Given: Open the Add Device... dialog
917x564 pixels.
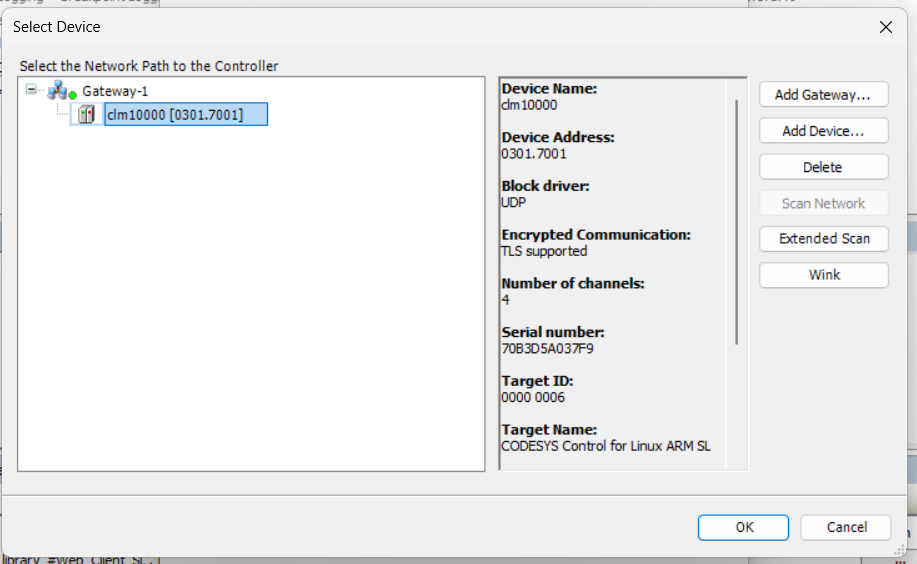Looking at the screenshot, I should [x=823, y=131].
